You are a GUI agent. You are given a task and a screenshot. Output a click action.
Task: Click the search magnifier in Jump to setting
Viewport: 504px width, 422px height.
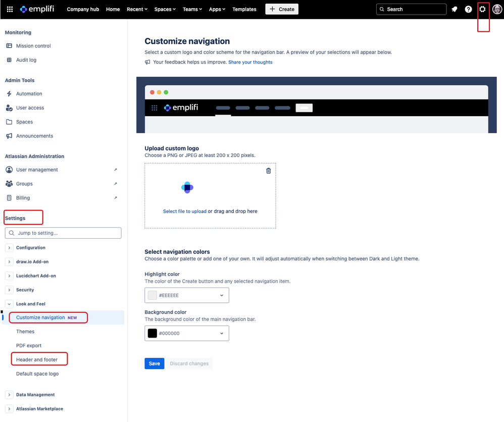12,233
